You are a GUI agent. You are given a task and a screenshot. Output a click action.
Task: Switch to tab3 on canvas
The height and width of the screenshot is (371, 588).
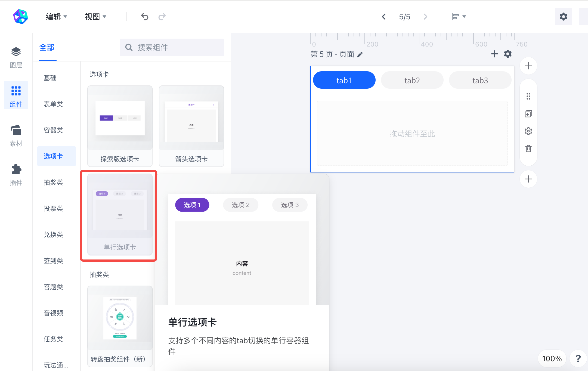click(x=480, y=80)
